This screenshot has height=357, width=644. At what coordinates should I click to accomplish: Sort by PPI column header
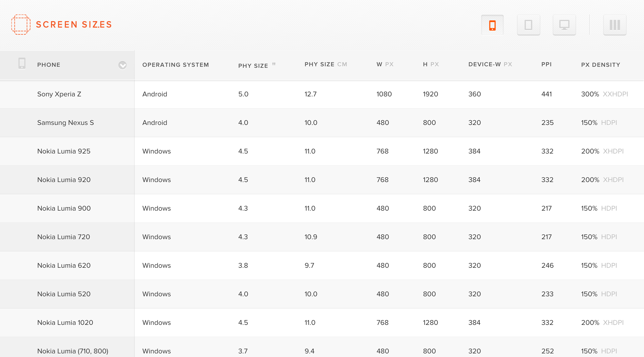click(547, 64)
